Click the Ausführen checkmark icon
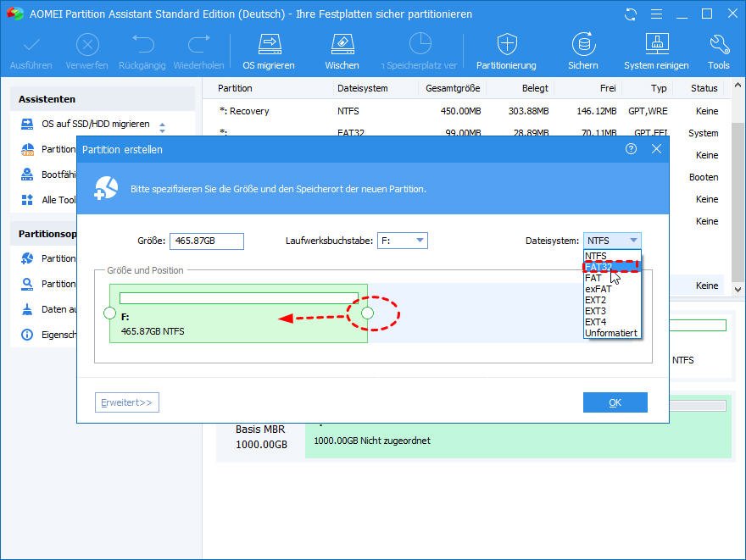The width and height of the screenshot is (746, 560). point(31,45)
